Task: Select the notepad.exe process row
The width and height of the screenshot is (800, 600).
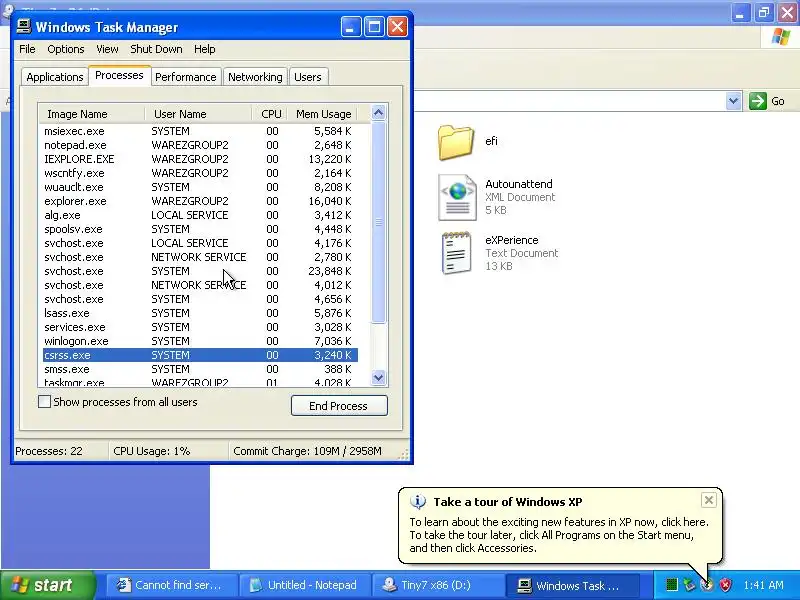Action: pyautogui.click(x=200, y=145)
